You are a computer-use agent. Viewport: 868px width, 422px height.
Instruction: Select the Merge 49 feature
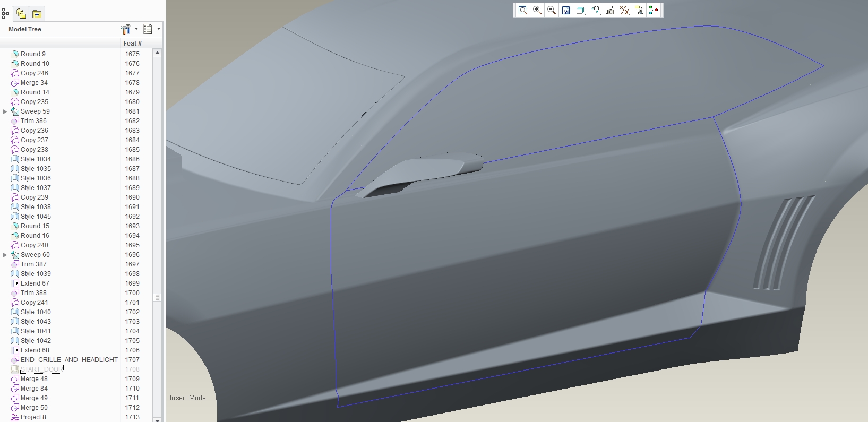click(x=34, y=398)
